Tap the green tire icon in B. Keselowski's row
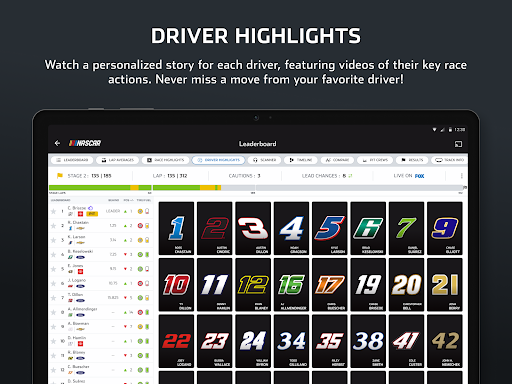This screenshot has height=384, width=512. 140,254
